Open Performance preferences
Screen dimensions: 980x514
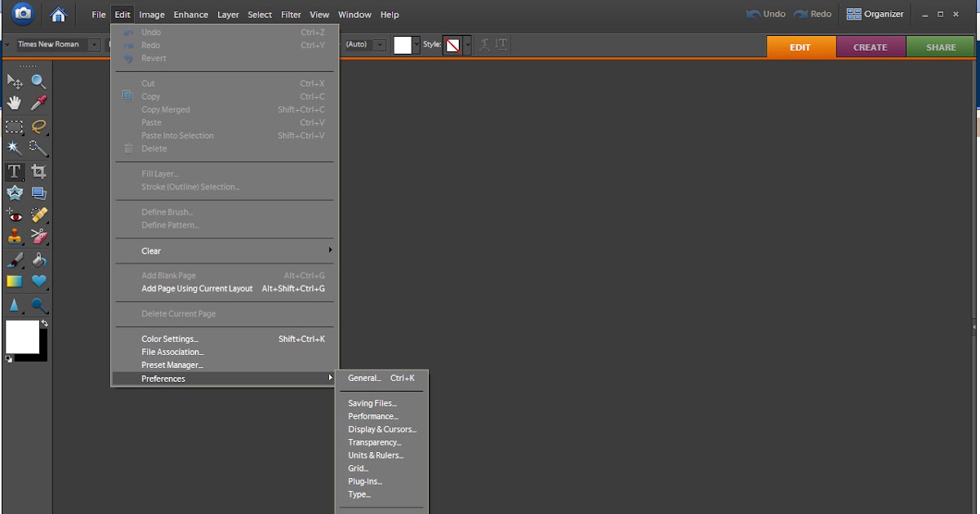pos(383,416)
